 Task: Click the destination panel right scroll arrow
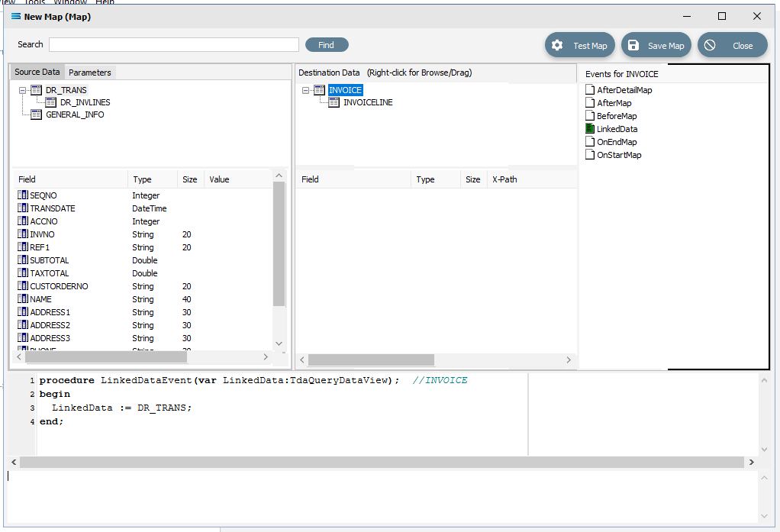point(569,360)
